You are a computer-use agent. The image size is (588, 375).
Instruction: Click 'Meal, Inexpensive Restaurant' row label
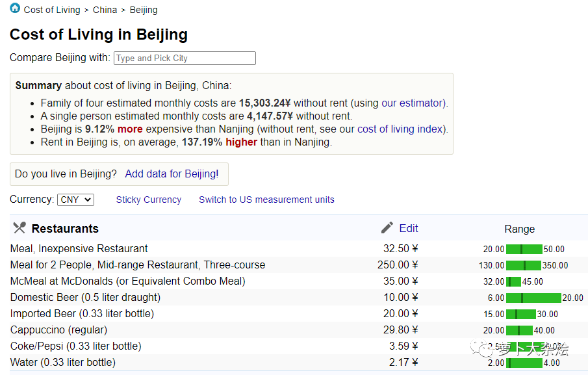click(79, 249)
